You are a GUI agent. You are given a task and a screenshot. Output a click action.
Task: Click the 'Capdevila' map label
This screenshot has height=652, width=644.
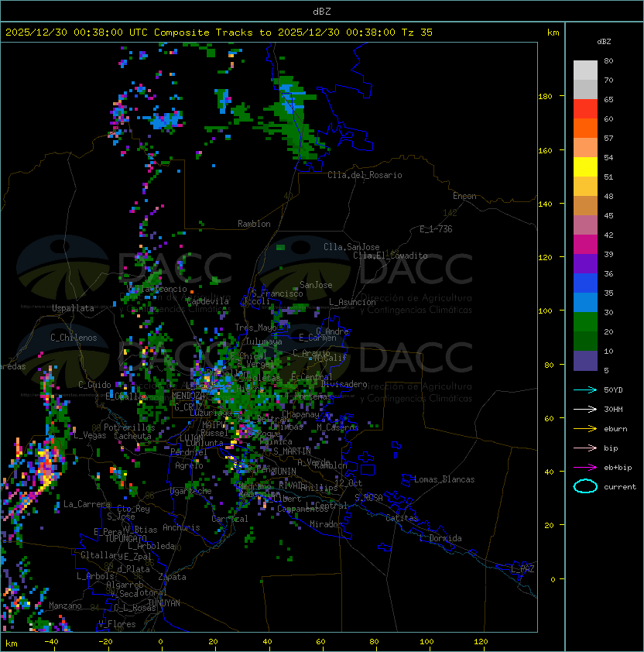[x=207, y=301]
